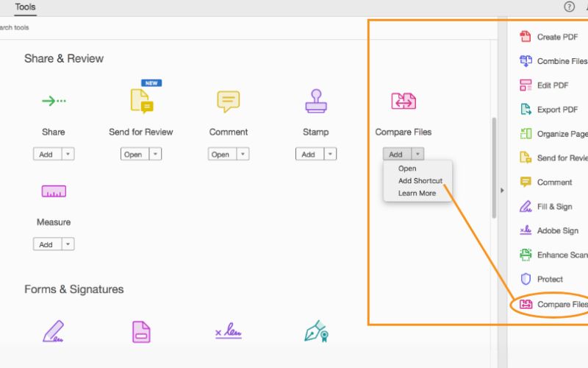Click the Add button under Share

(47, 154)
